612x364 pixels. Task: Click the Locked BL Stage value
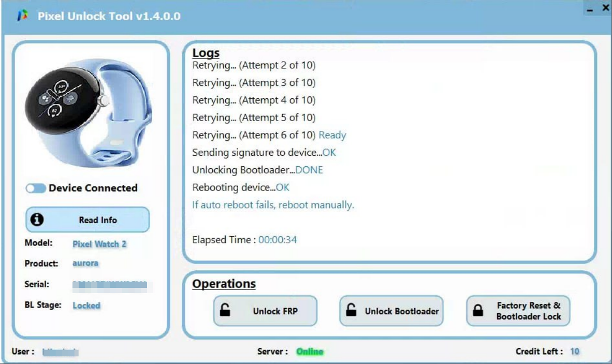(86, 305)
